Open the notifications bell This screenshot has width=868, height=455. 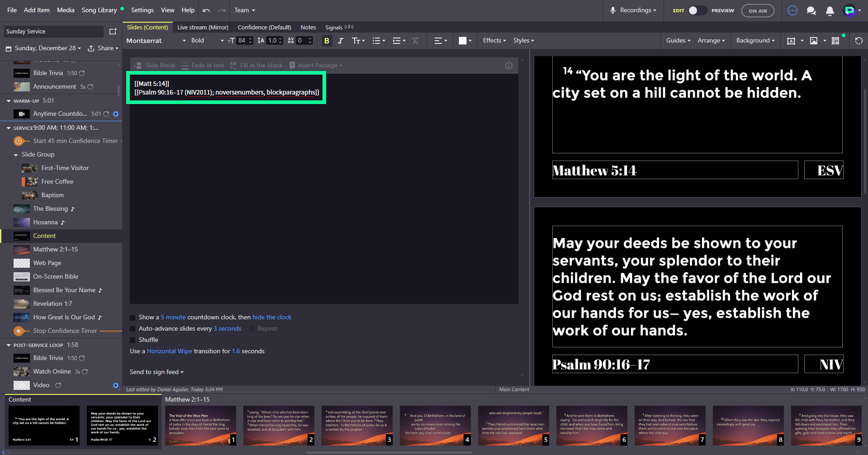pyautogui.click(x=830, y=11)
